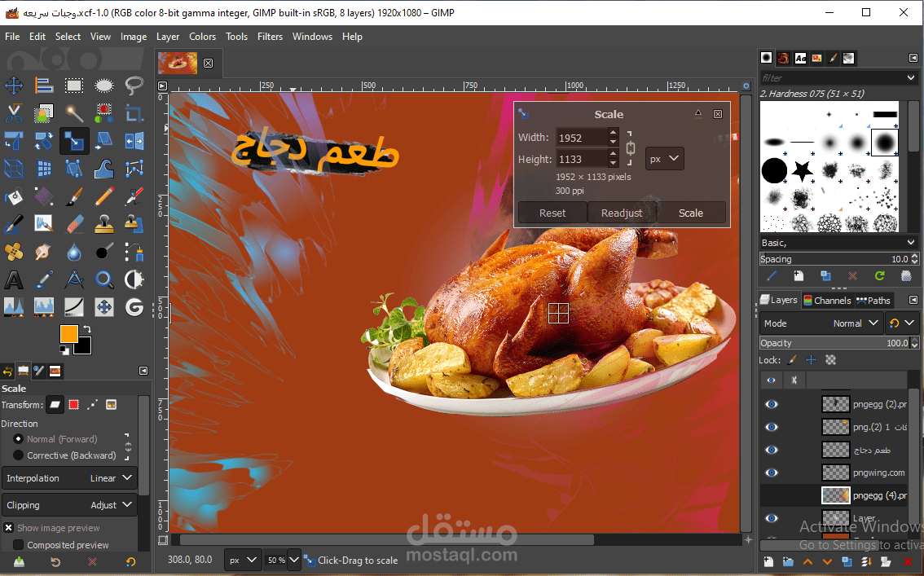
Task: Select the Heal tool
Action: tap(14, 252)
